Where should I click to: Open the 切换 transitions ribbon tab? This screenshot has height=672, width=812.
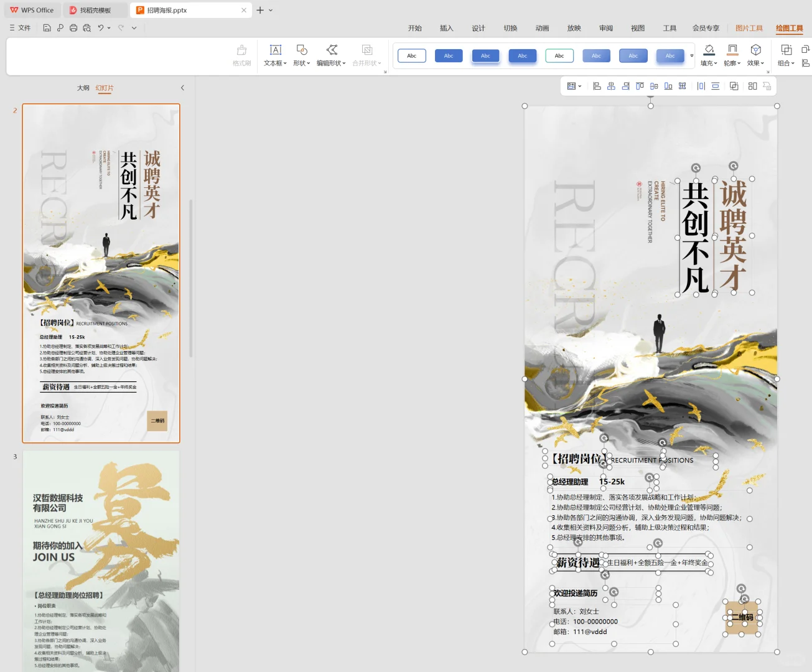pyautogui.click(x=510, y=28)
